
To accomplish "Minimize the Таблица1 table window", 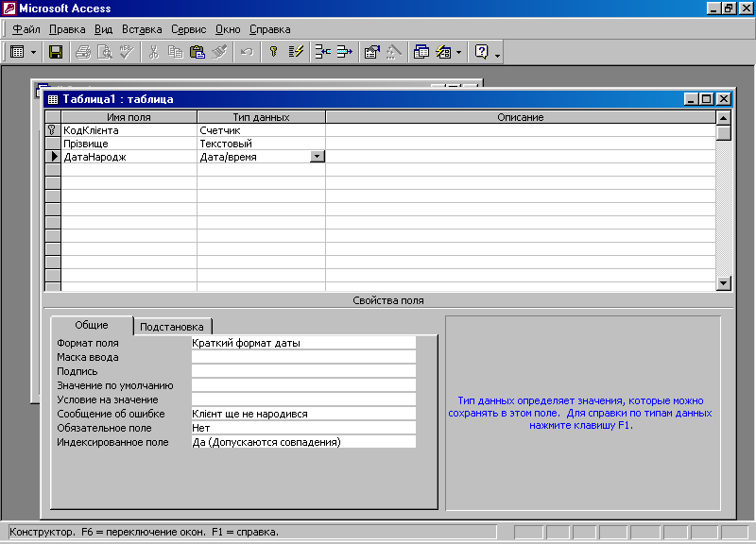I will point(692,99).
